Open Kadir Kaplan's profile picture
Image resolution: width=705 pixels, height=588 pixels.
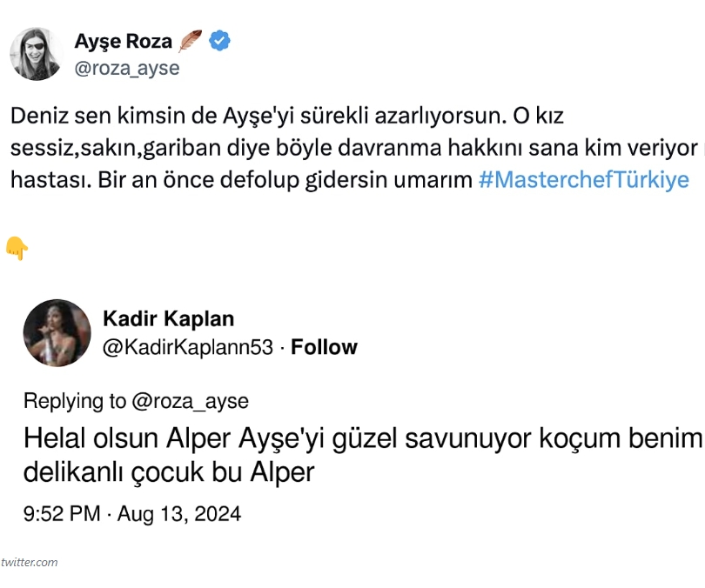[x=57, y=332]
